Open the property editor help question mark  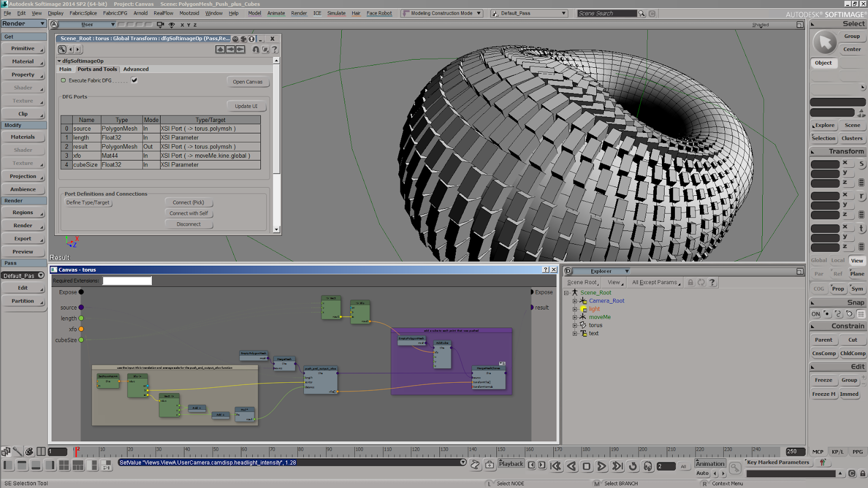click(275, 49)
